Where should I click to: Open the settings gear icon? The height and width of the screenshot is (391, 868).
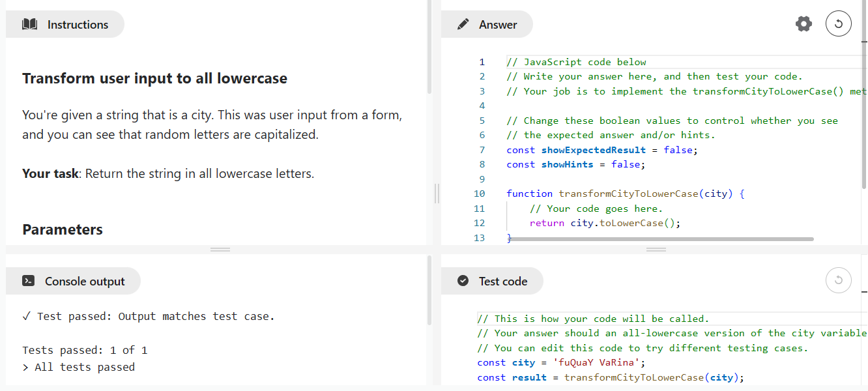tap(804, 24)
